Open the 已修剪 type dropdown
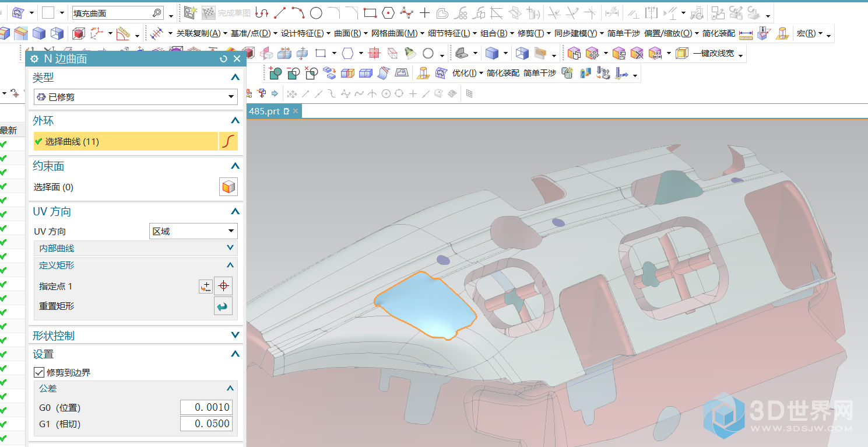Image resolution: width=868 pixels, height=447 pixels. point(135,97)
